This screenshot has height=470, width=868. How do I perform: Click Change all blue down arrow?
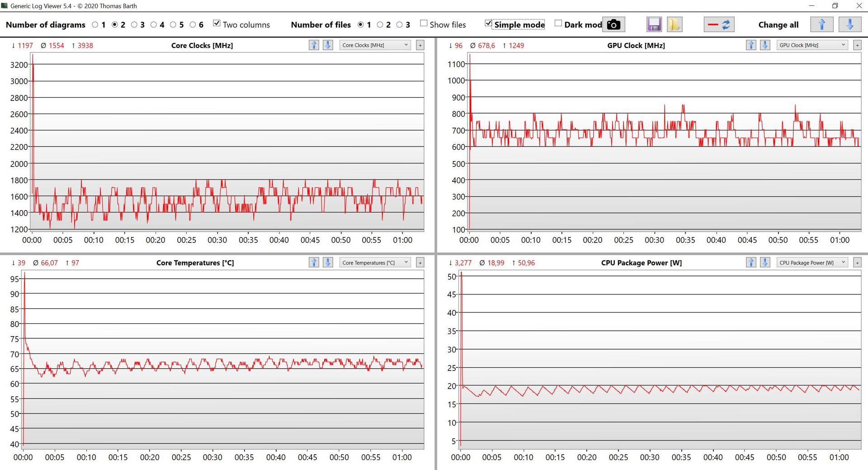849,24
